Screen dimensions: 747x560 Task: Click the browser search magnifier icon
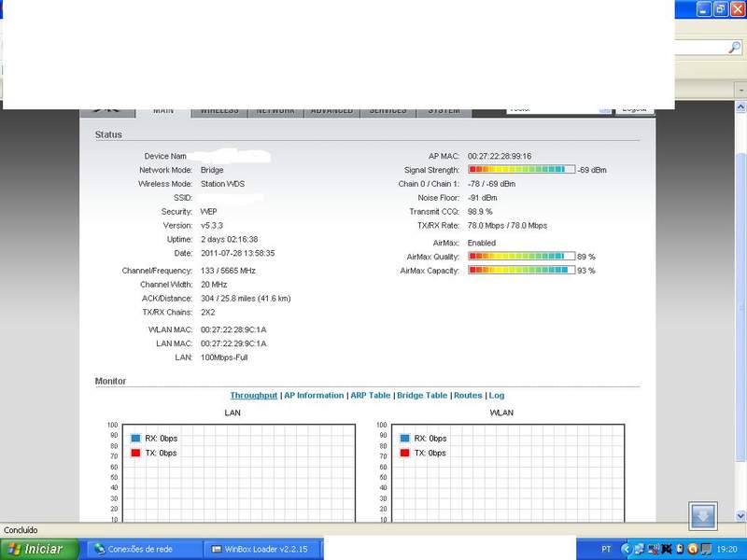tap(735, 48)
